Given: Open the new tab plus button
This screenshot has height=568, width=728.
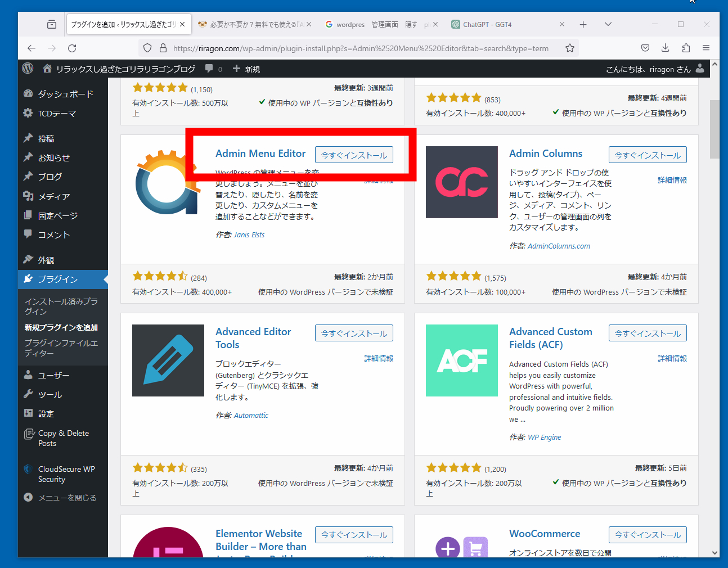Looking at the screenshot, I should pos(583,24).
